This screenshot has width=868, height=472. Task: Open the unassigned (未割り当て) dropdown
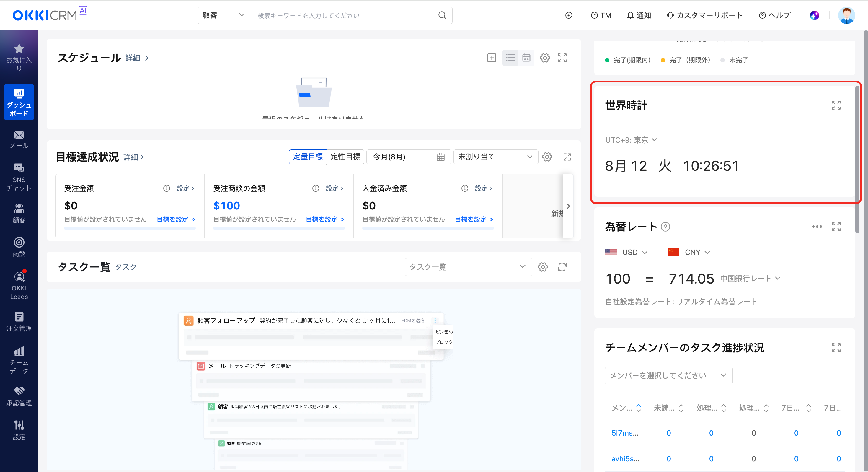(495, 157)
